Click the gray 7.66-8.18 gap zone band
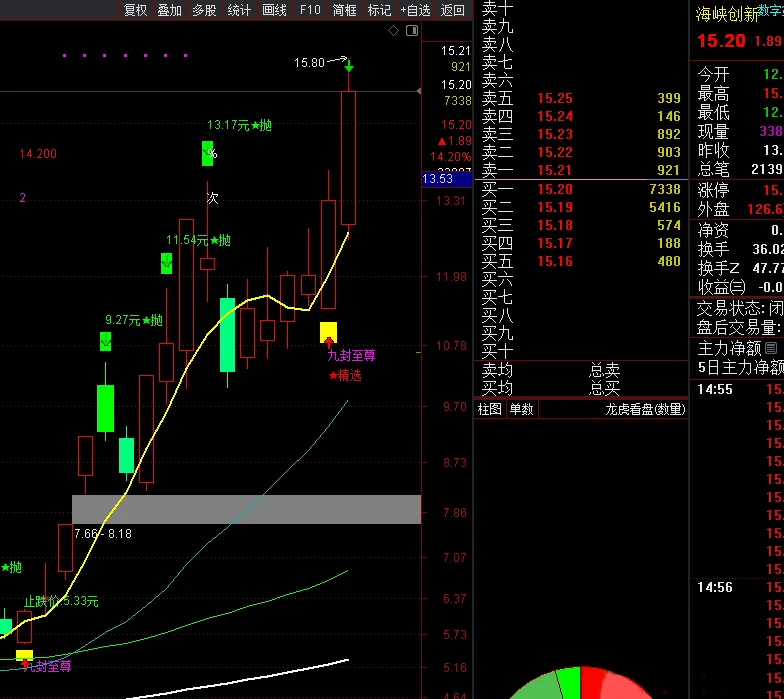784x699 pixels. pyautogui.click(x=246, y=509)
